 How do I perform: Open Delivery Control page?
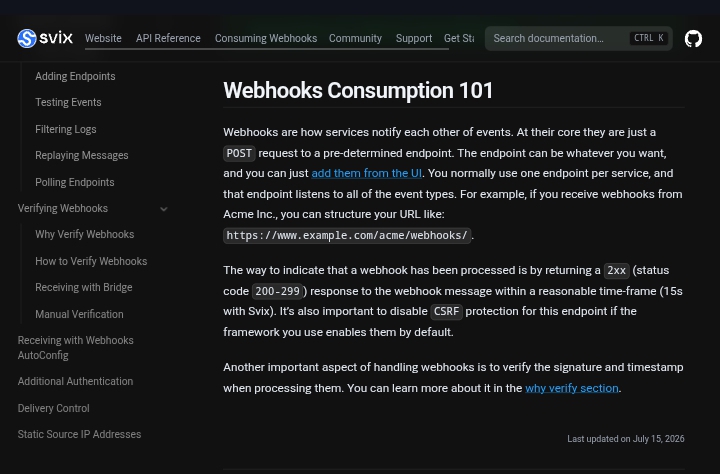(54, 408)
